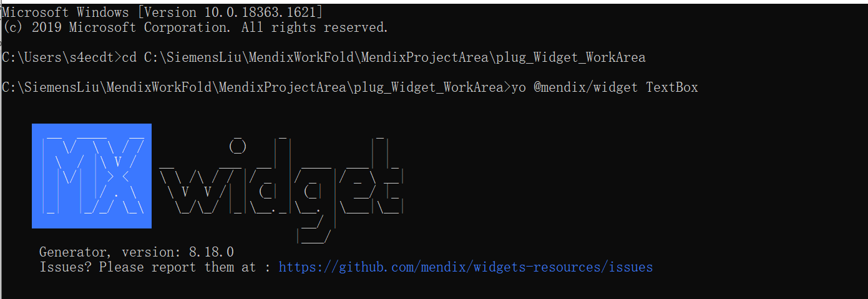The width and height of the screenshot is (868, 299).
Task: Click the circle dot of the ASCII "i"
Action: (238, 146)
